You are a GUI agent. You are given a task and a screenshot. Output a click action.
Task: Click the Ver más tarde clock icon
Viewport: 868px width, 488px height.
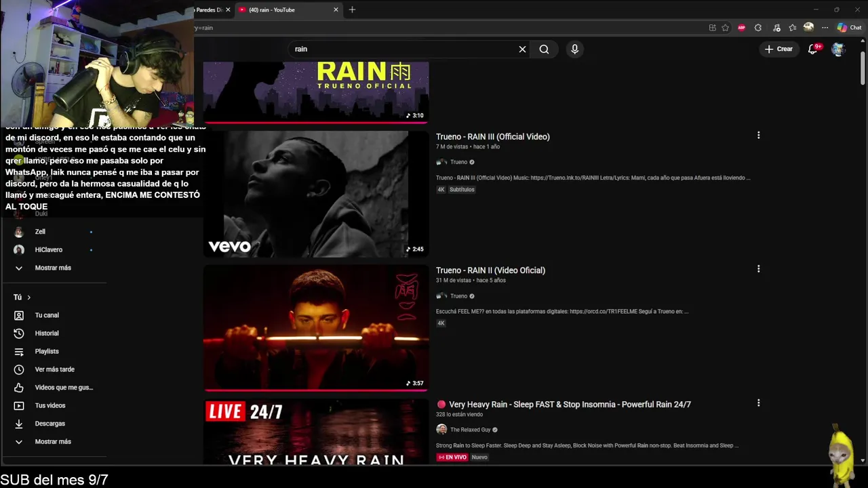click(19, 369)
